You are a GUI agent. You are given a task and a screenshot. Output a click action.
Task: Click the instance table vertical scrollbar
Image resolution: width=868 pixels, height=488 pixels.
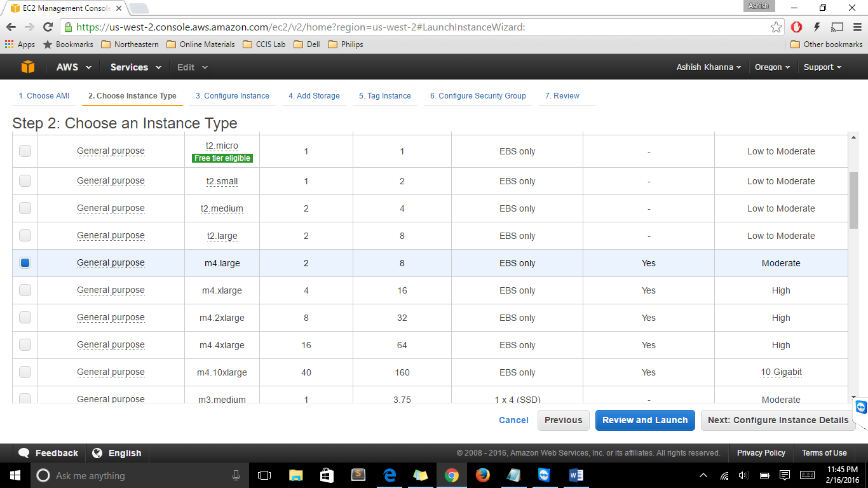pos(853,200)
